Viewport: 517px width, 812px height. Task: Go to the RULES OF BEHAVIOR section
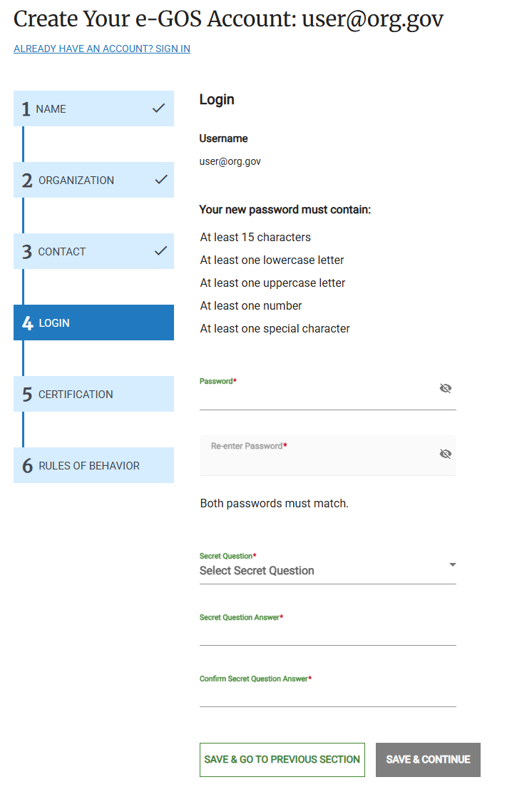93,465
